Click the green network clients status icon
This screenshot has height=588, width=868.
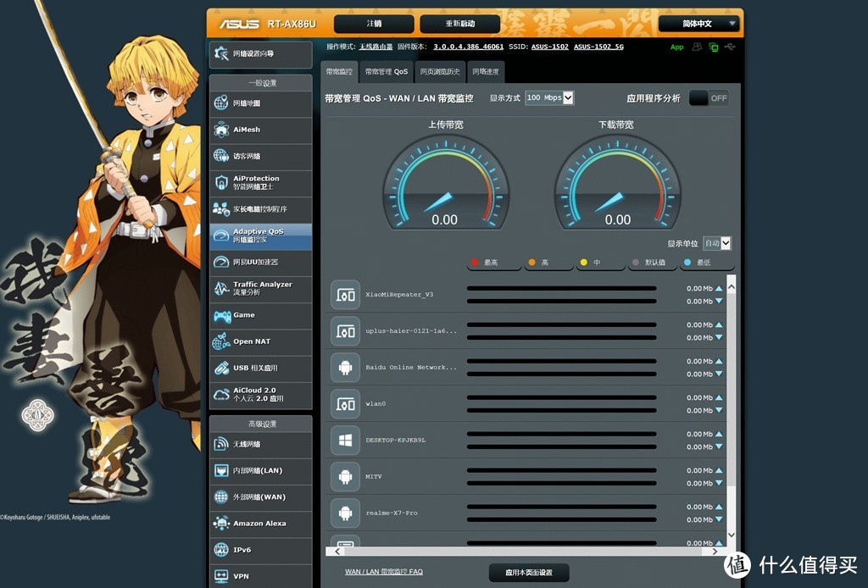pyautogui.click(x=714, y=47)
